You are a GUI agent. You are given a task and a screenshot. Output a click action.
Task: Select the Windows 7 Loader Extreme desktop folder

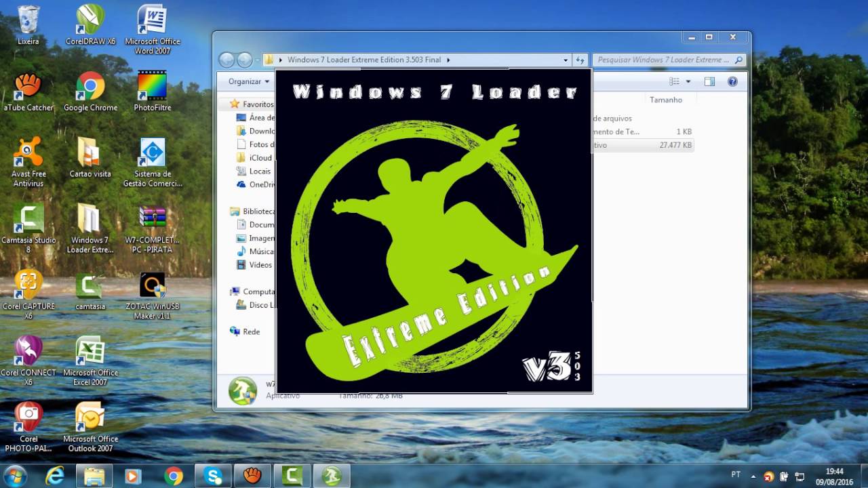(x=90, y=228)
